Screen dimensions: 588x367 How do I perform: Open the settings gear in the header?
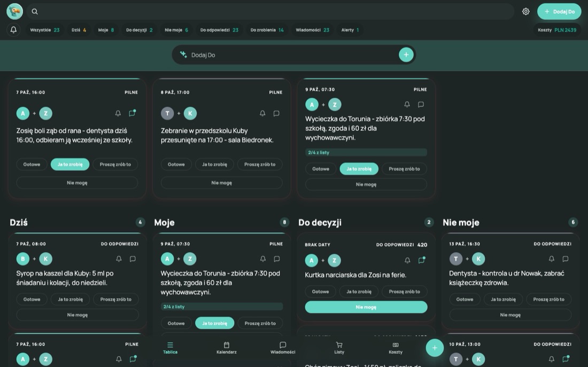pos(526,12)
